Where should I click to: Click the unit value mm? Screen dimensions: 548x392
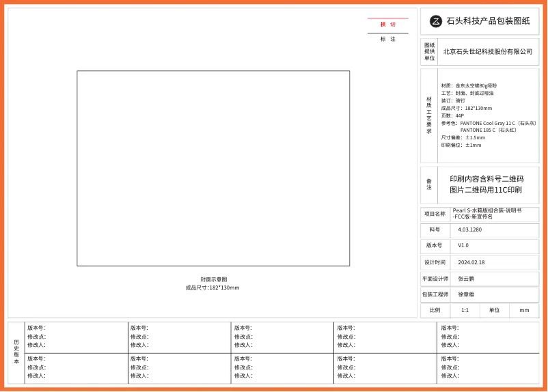pyautogui.click(x=524, y=310)
